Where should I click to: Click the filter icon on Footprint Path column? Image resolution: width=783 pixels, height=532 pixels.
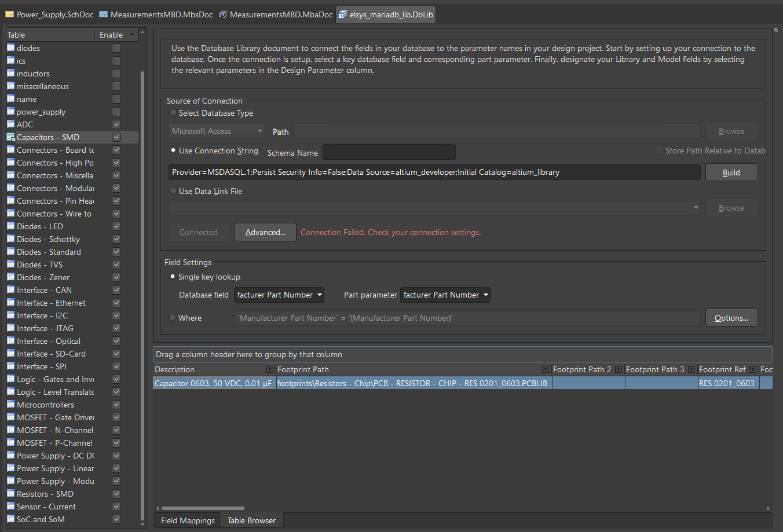click(545, 369)
